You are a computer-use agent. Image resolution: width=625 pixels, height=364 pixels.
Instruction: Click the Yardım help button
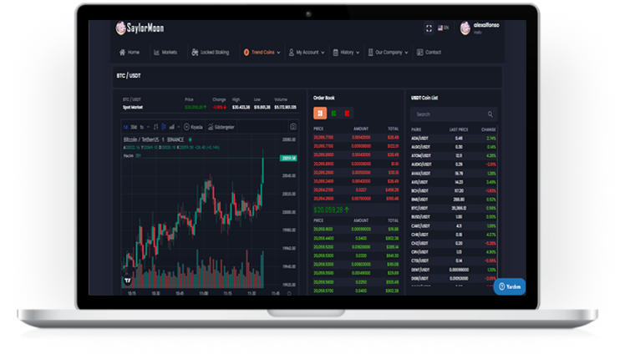click(510, 286)
